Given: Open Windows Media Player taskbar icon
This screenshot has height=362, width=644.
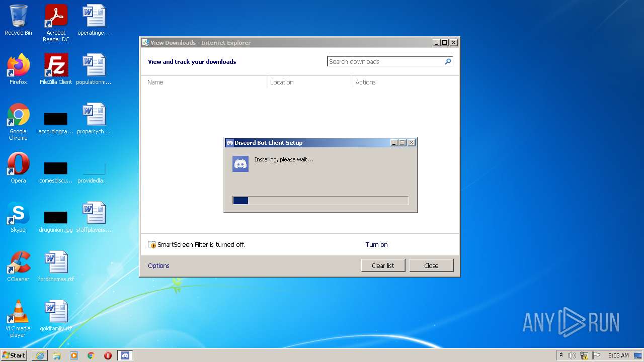Looking at the screenshot, I should pyautogui.click(x=74, y=355).
